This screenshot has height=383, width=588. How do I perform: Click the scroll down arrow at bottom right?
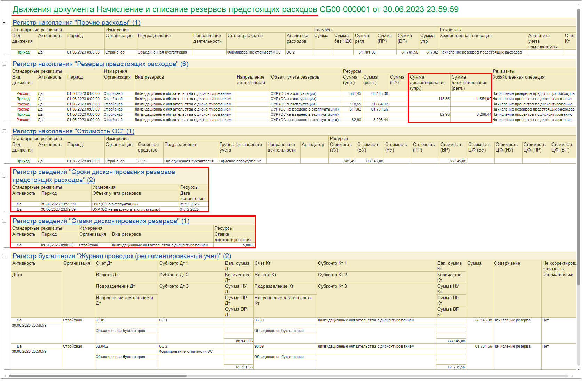click(x=579, y=370)
